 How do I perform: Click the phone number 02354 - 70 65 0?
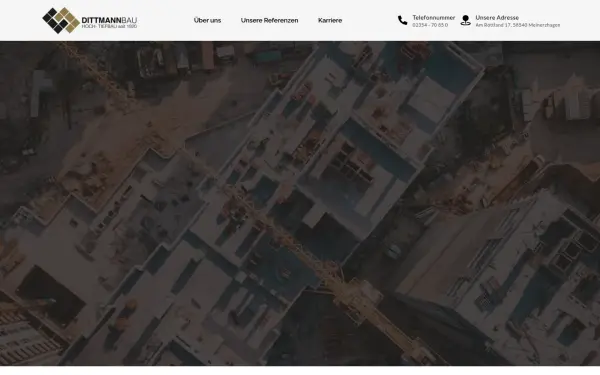tap(430, 25)
